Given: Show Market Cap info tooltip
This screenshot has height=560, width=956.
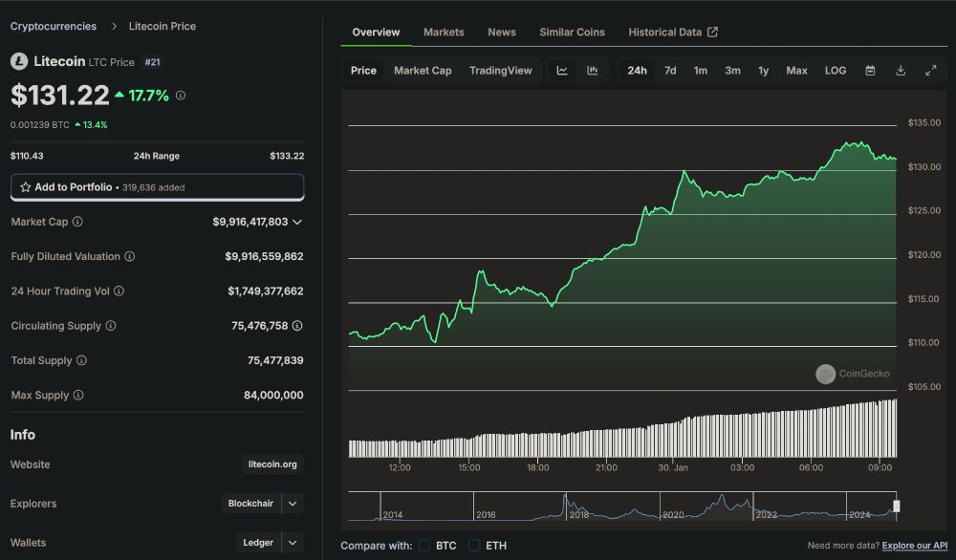Looking at the screenshot, I should [x=77, y=222].
